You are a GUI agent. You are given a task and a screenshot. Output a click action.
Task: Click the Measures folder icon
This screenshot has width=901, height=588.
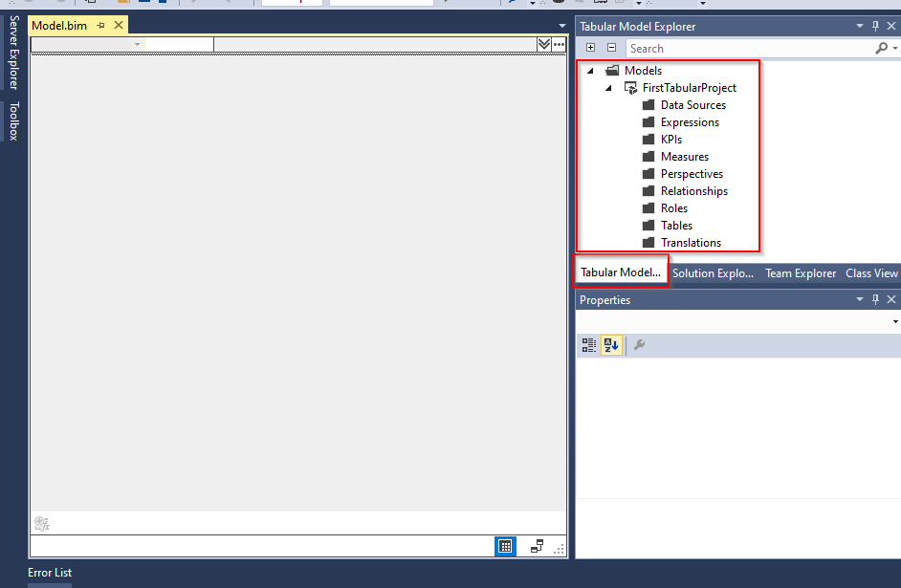(648, 156)
